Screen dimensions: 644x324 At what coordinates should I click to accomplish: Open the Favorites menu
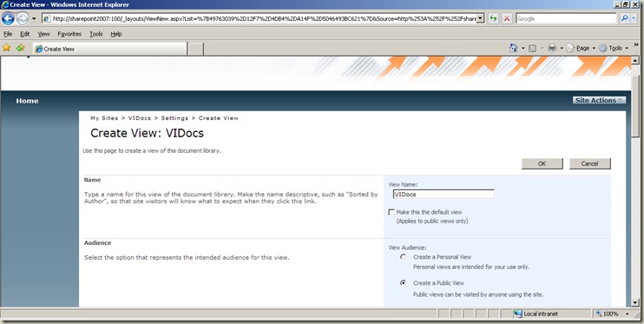click(69, 34)
